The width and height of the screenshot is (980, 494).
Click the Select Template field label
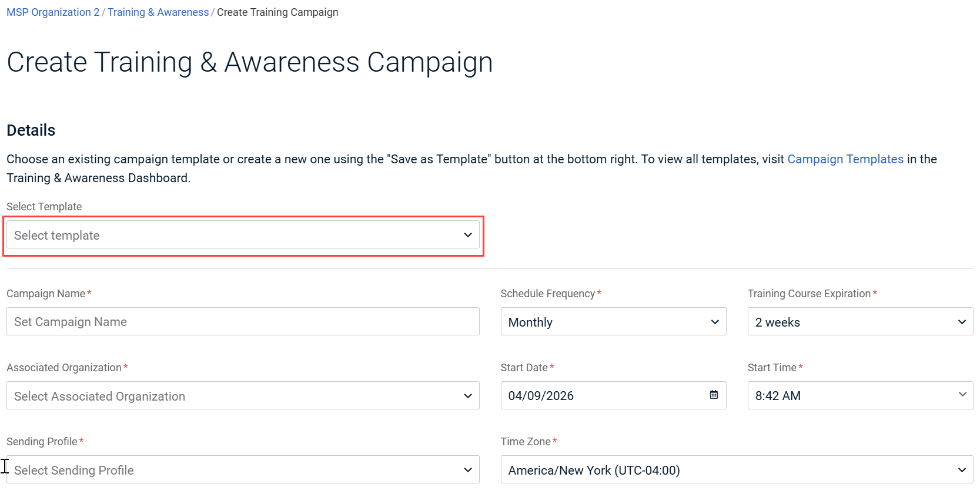point(44,207)
